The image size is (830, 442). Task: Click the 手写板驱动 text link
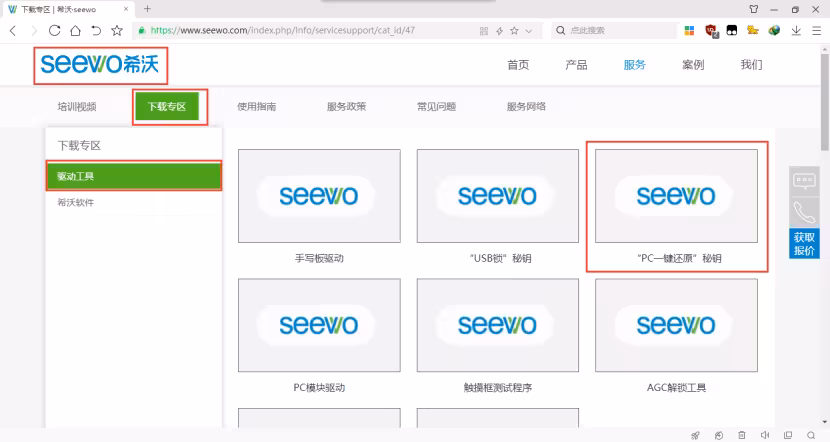[319, 258]
